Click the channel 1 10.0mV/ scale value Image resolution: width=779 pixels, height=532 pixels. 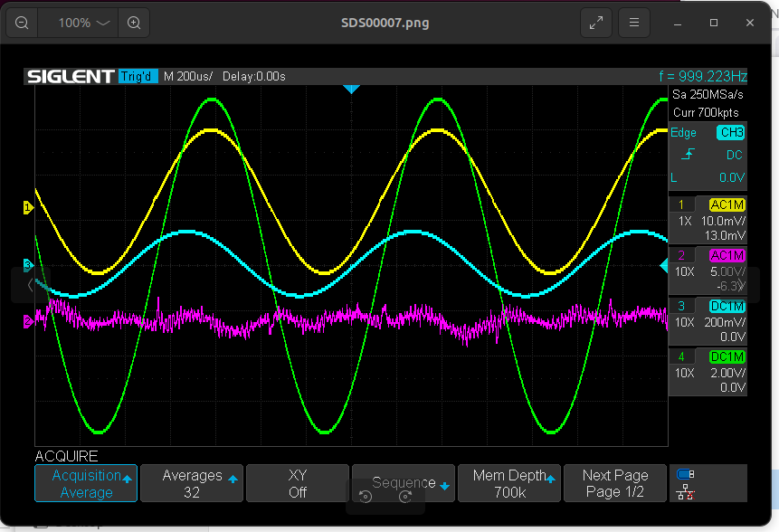click(723, 221)
